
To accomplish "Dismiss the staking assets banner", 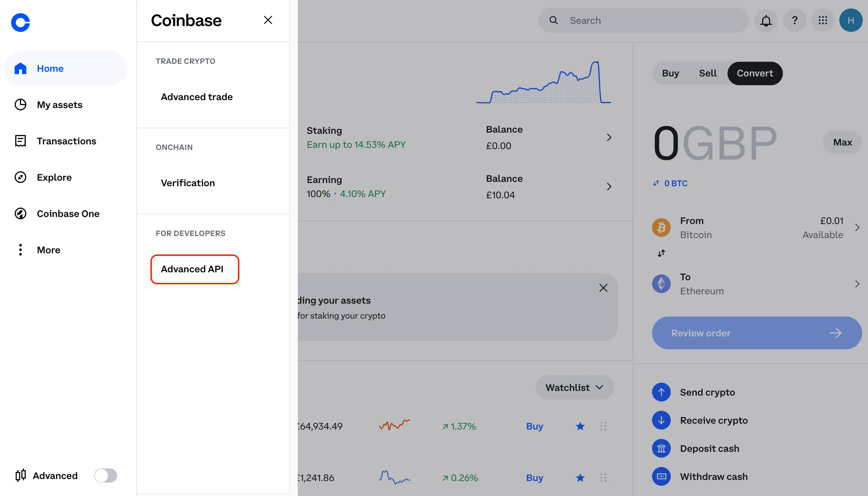I will point(603,288).
